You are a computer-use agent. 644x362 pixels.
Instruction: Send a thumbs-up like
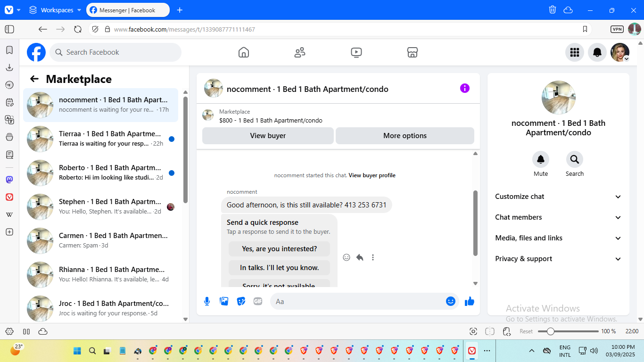coord(470,301)
